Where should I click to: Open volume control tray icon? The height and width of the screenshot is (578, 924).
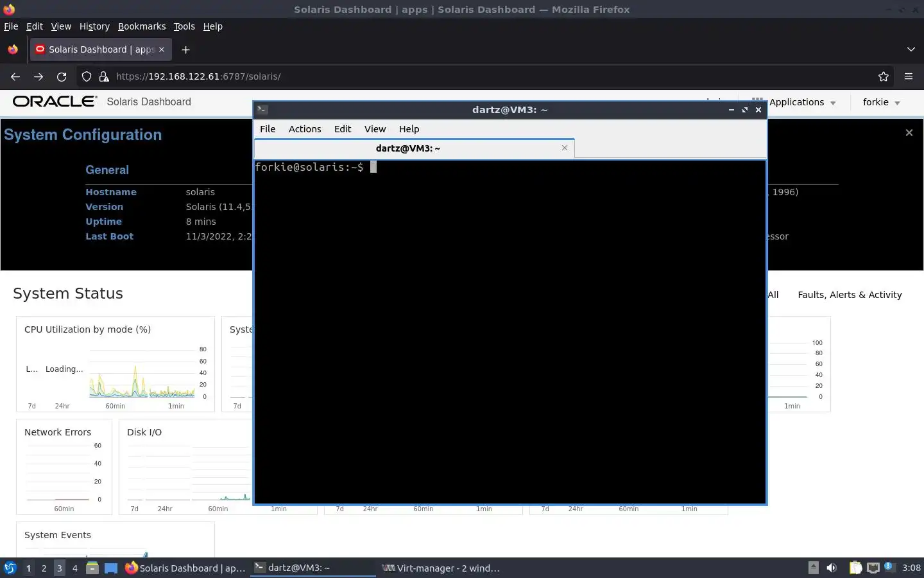832,568
